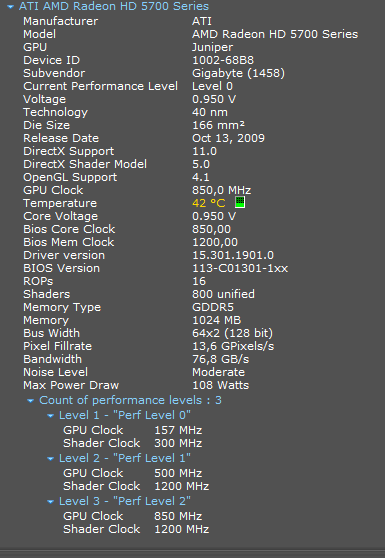Collapse the ATI AMD Radeon HD 5700 Series node
This screenshot has width=385, height=558.
point(10,6)
